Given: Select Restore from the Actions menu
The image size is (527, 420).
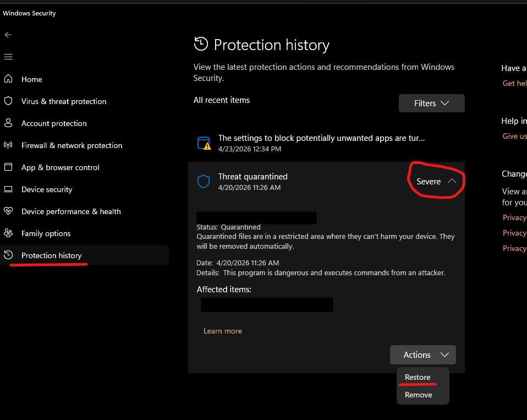Looking at the screenshot, I should click(x=418, y=377).
